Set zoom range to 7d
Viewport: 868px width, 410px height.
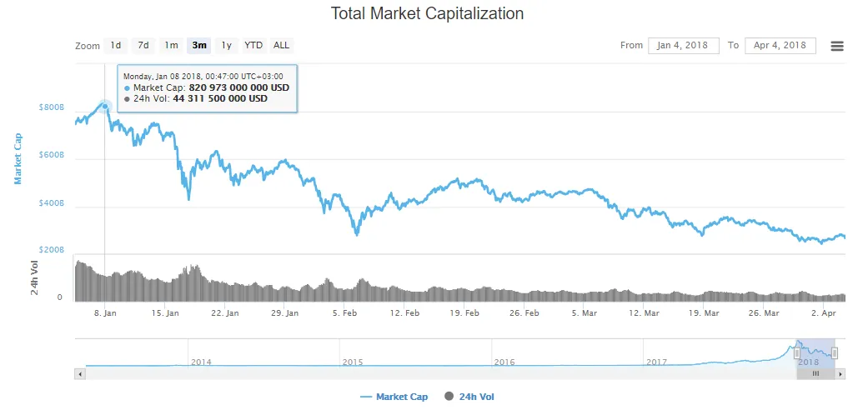pos(143,45)
